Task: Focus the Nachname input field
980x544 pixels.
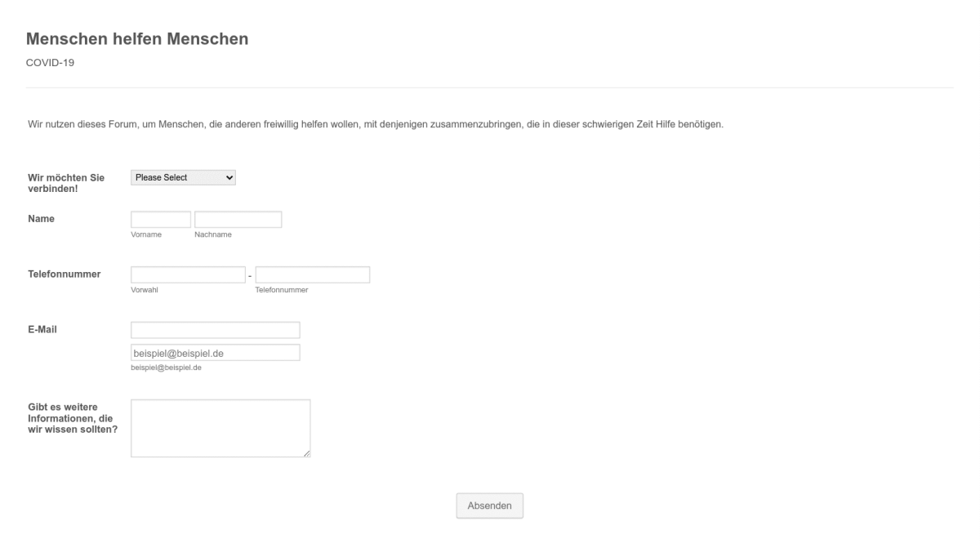Action: [x=237, y=218]
